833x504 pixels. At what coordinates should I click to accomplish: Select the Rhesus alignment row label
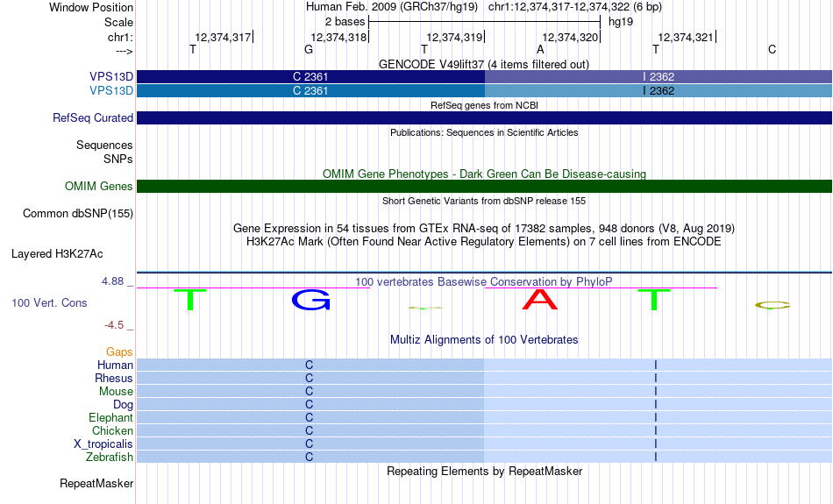pyautogui.click(x=114, y=378)
